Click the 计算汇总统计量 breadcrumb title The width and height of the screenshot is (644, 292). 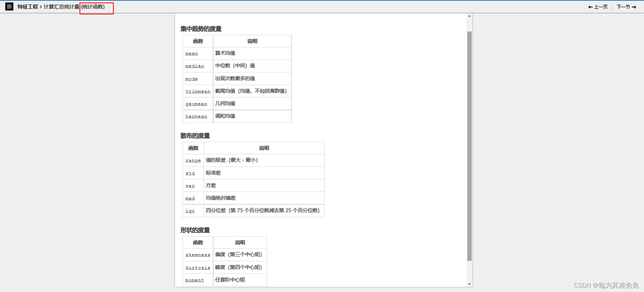(61, 7)
